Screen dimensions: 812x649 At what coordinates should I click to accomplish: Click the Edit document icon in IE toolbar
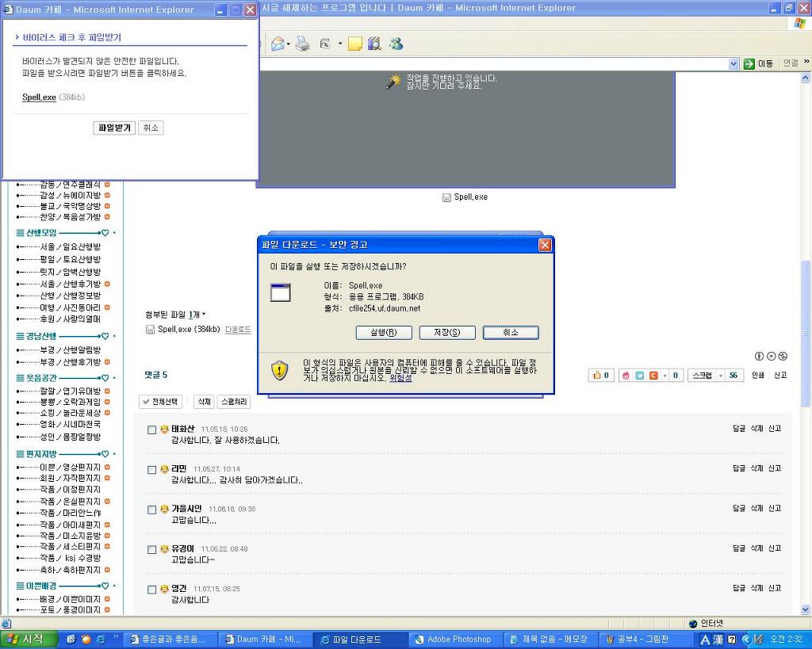coord(325,44)
